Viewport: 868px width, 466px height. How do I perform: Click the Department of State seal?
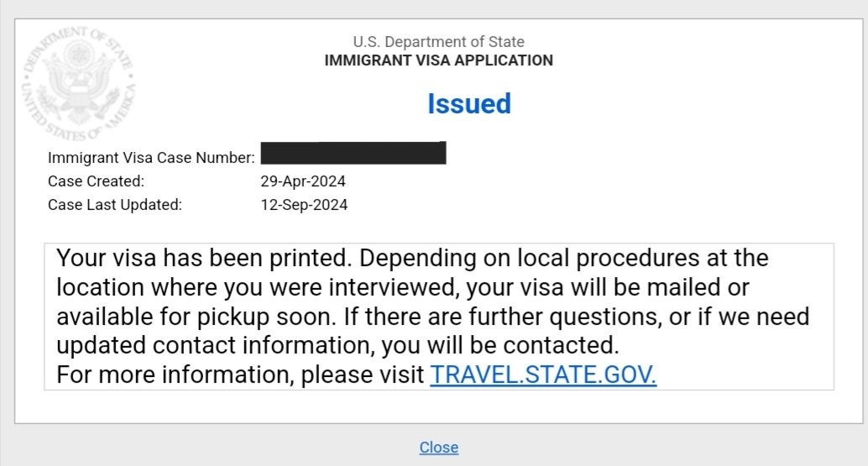click(x=78, y=84)
